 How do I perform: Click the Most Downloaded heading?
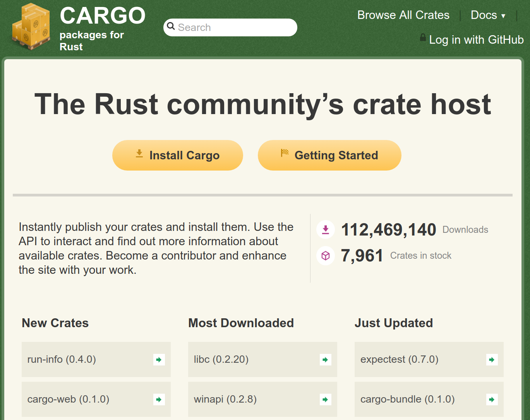241,323
